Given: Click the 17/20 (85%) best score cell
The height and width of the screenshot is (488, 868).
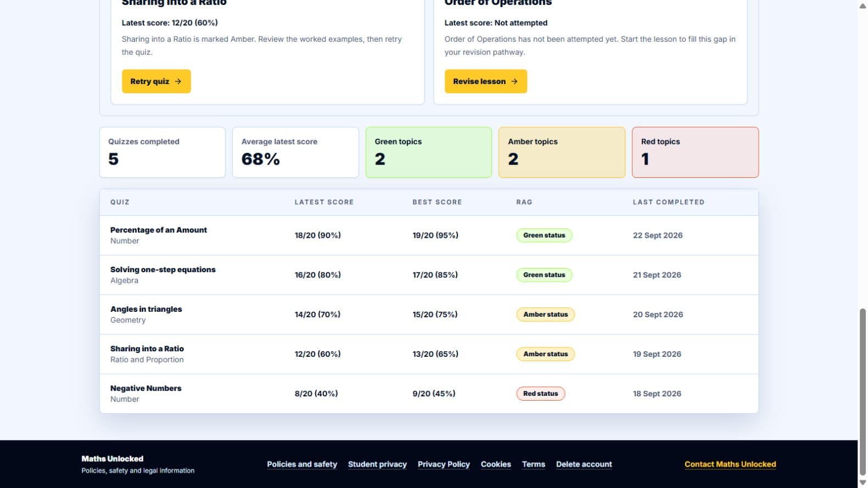Looking at the screenshot, I should (x=435, y=275).
